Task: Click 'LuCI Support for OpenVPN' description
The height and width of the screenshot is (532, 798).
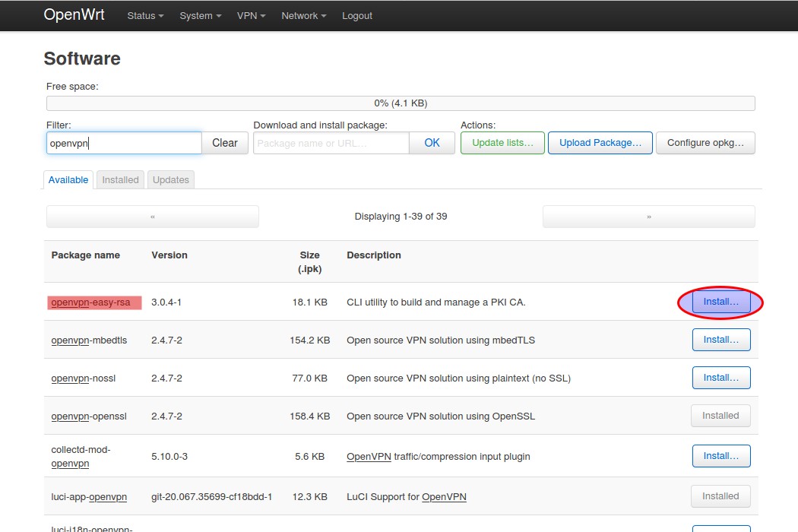Action: pyautogui.click(x=406, y=497)
